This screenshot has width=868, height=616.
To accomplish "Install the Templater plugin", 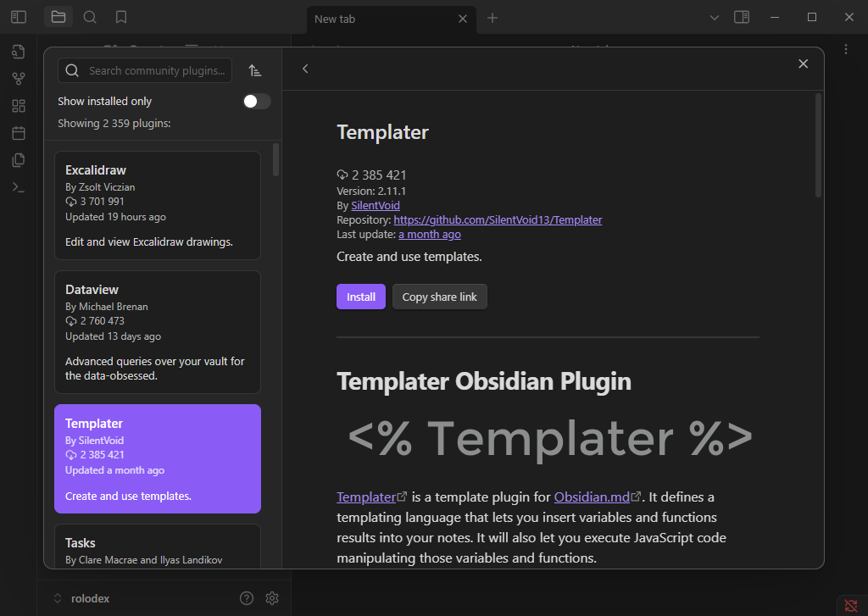I will 361,297.
